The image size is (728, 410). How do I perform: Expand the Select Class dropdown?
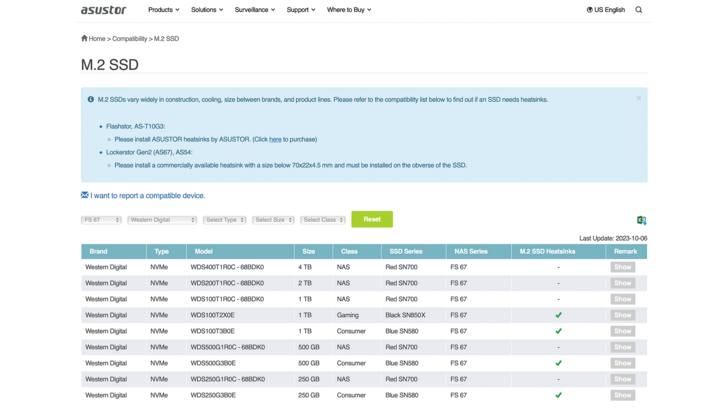pyautogui.click(x=323, y=220)
